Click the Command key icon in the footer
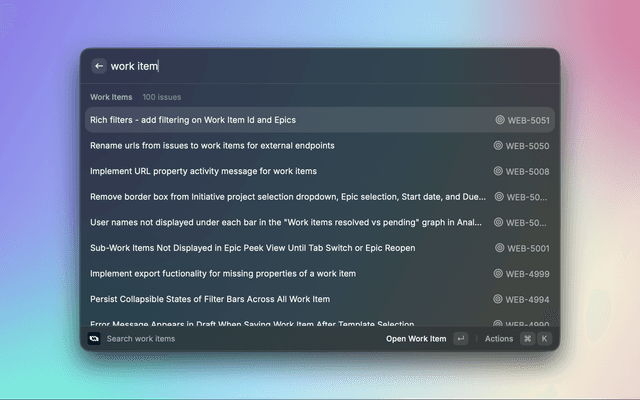Viewport: 640px width, 400px height. (x=527, y=339)
